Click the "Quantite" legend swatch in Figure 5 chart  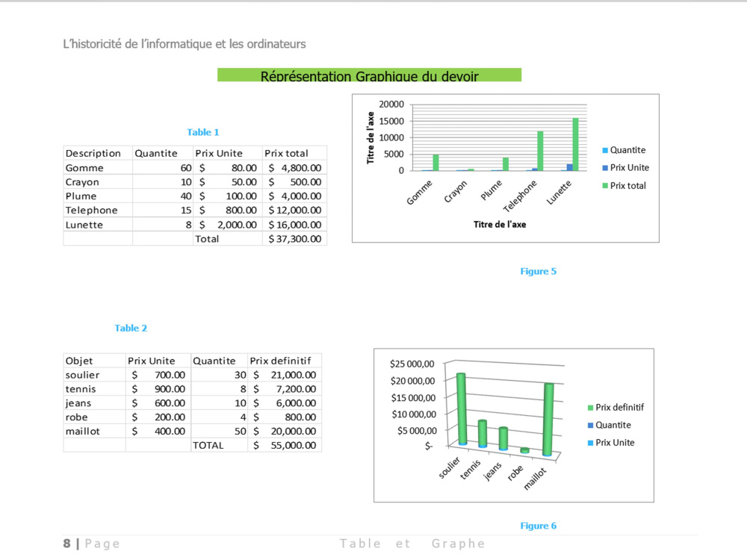[x=605, y=151]
